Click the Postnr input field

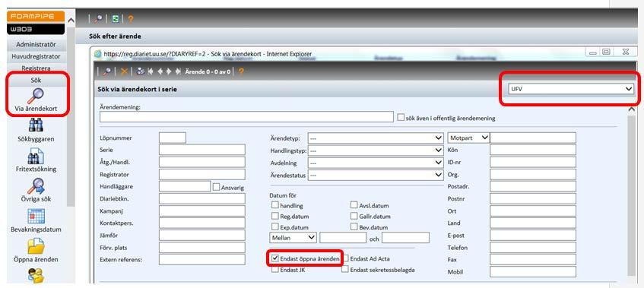coord(533,198)
